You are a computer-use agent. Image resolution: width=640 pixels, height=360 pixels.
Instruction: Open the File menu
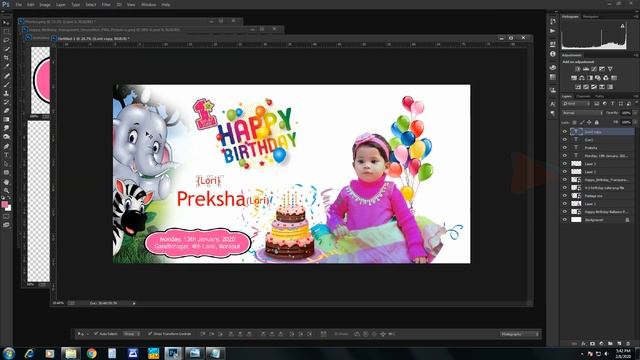click(18, 4)
